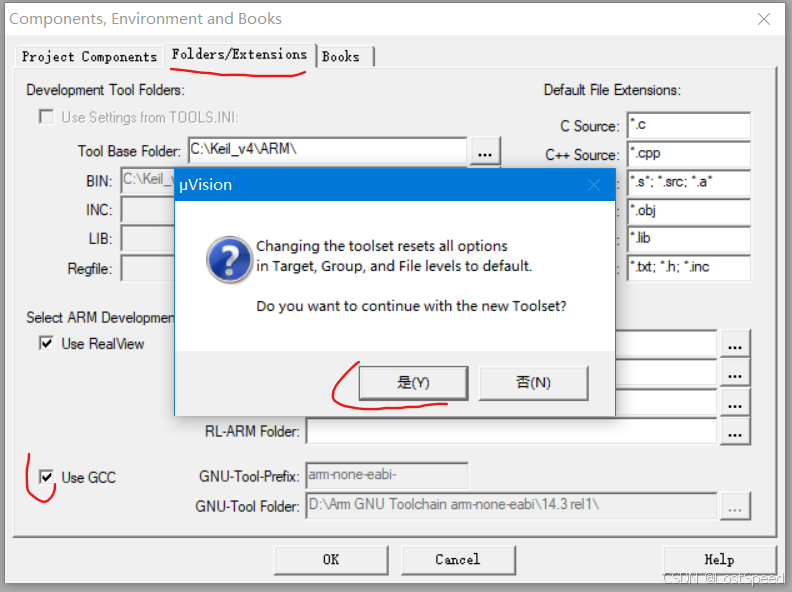Screen dimensions: 792x592
Task: Browse for the RL-ARM Folder
Action: pyautogui.click(x=735, y=432)
